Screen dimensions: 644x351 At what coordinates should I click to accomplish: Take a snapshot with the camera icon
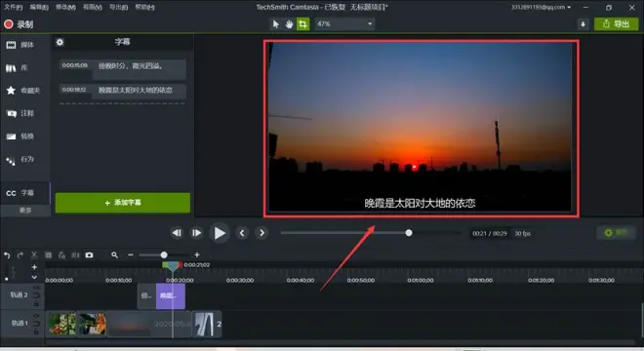click(89, 254)
